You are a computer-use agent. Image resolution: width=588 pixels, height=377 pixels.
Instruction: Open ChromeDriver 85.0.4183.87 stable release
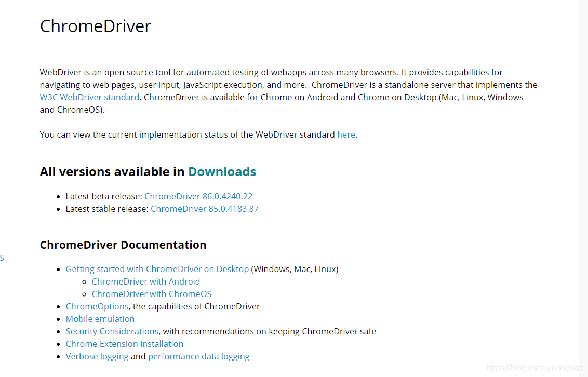[x=204, y=209]
